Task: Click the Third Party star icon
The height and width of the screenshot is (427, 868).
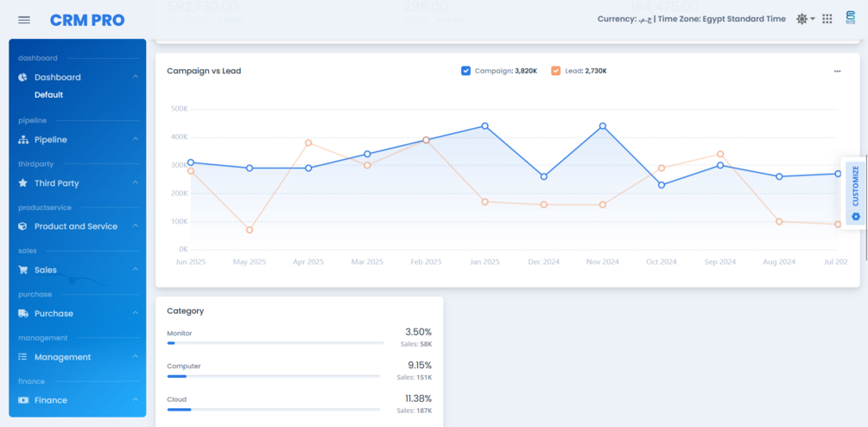Action: [x=23, y=183]
